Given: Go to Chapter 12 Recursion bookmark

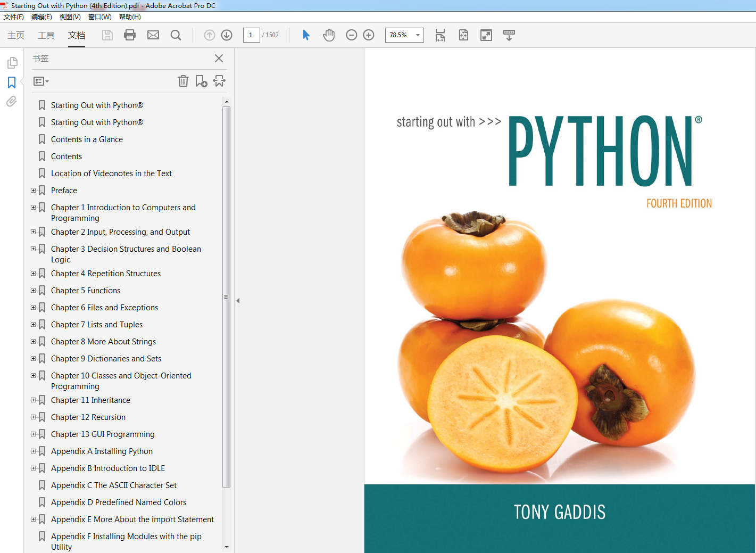Looking at the screenshot, I should point(88,417).
